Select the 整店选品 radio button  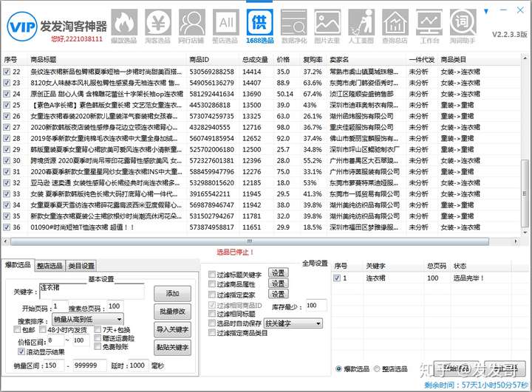coord(377,369)
